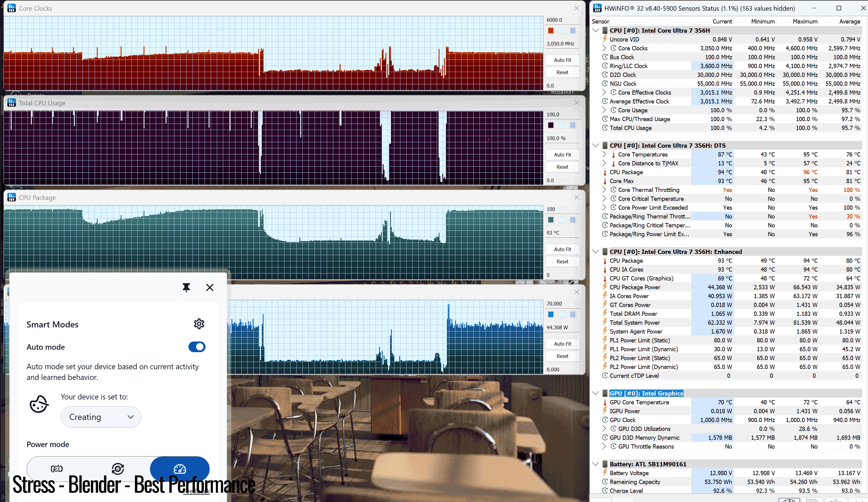Click the Average column header
This screenshot has width=868, height=502.
coord(841,21)
